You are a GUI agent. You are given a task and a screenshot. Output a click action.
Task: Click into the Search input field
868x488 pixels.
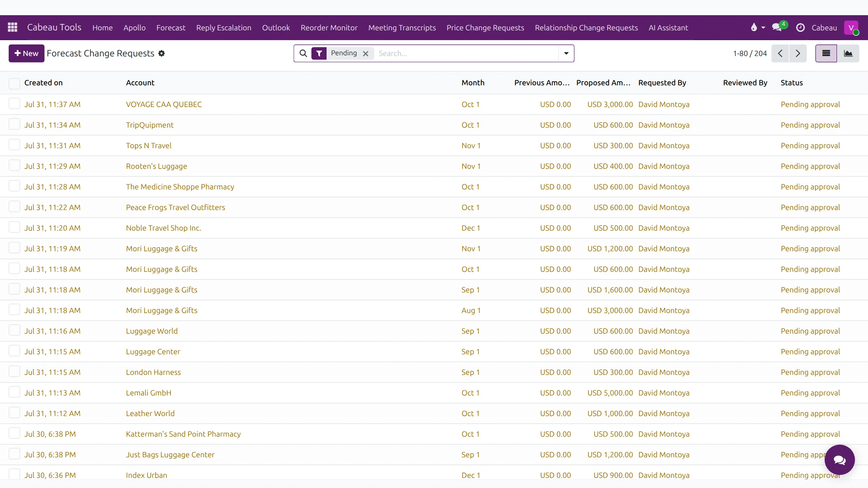coord(467,53)
